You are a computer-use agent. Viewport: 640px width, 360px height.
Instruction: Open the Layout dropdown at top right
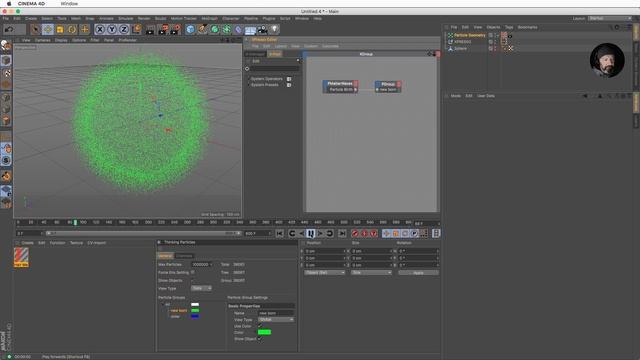tap(610, 18)
